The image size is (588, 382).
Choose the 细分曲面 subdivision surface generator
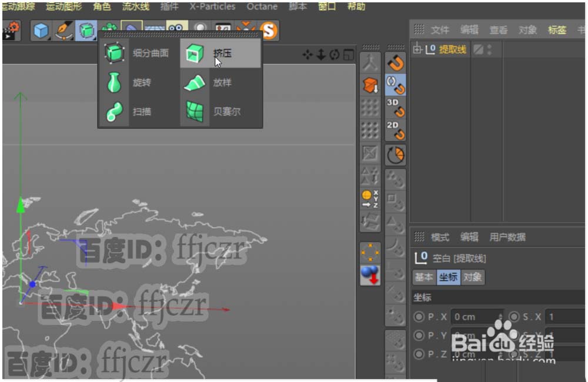[139, 53]
